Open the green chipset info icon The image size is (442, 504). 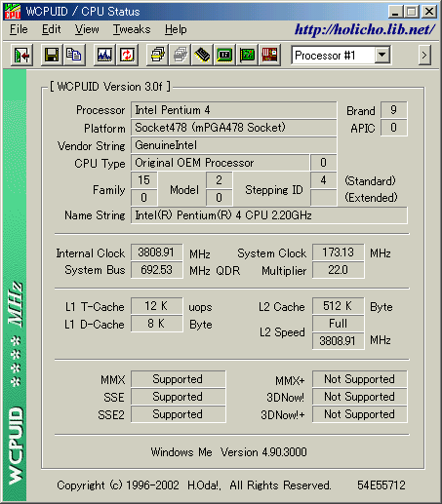(224, 56)
